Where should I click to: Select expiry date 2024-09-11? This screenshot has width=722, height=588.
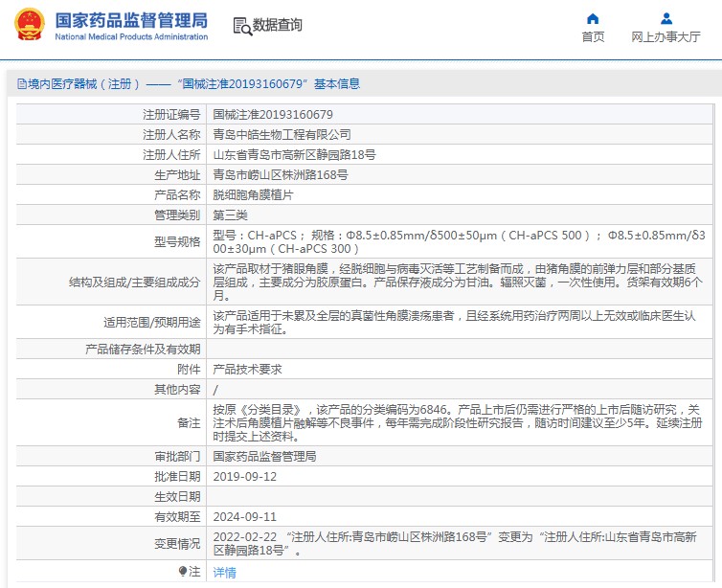coord(245,517)
